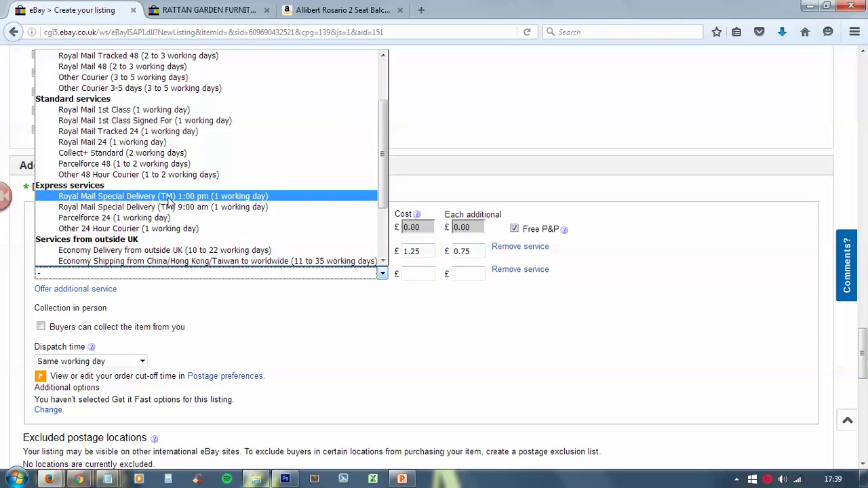Show hidden system tray icons

[x=736, y=479]
